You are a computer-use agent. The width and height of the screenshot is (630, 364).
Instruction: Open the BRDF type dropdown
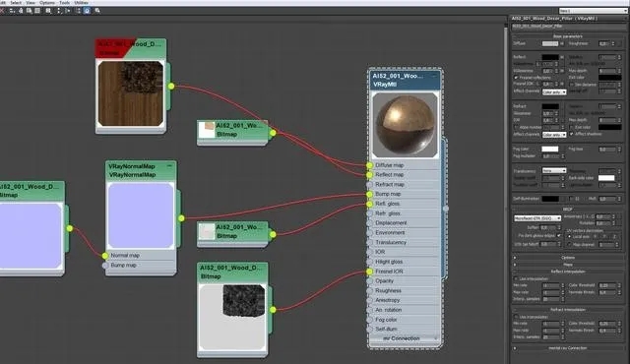(537, 218)
